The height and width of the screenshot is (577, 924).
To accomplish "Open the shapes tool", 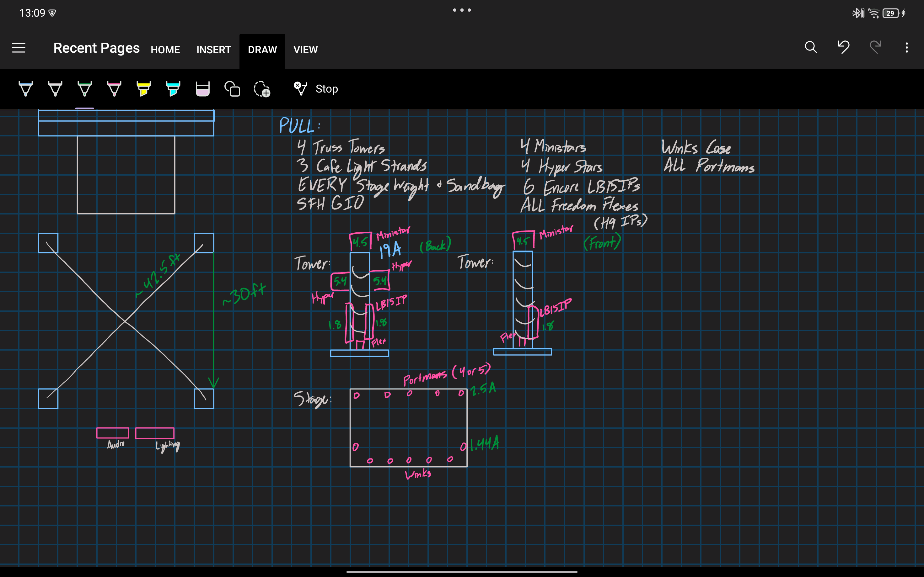I will pos(232,88).
